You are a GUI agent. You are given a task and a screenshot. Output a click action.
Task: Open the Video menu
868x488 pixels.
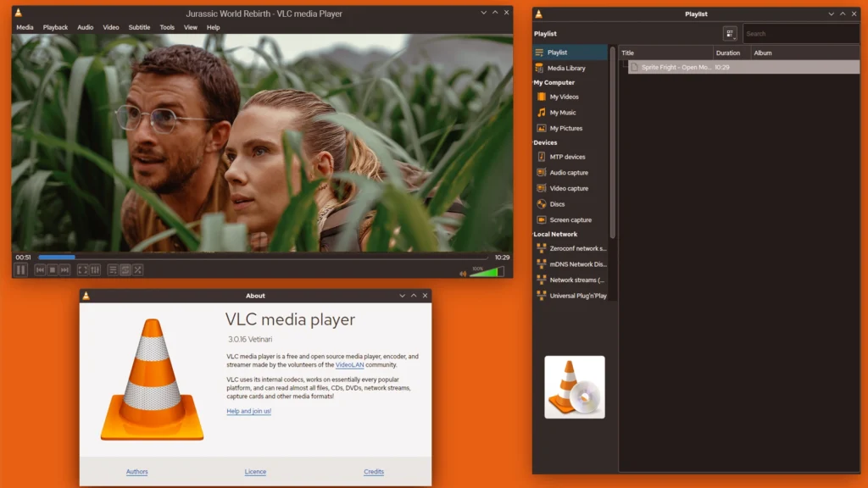pyautogui.click(x=111, y=27)
